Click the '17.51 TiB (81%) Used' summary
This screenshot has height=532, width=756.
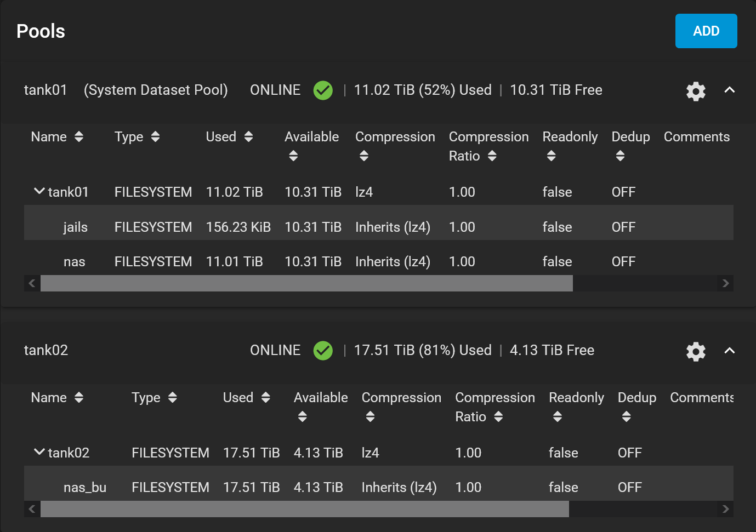click(x=423, y=350)
